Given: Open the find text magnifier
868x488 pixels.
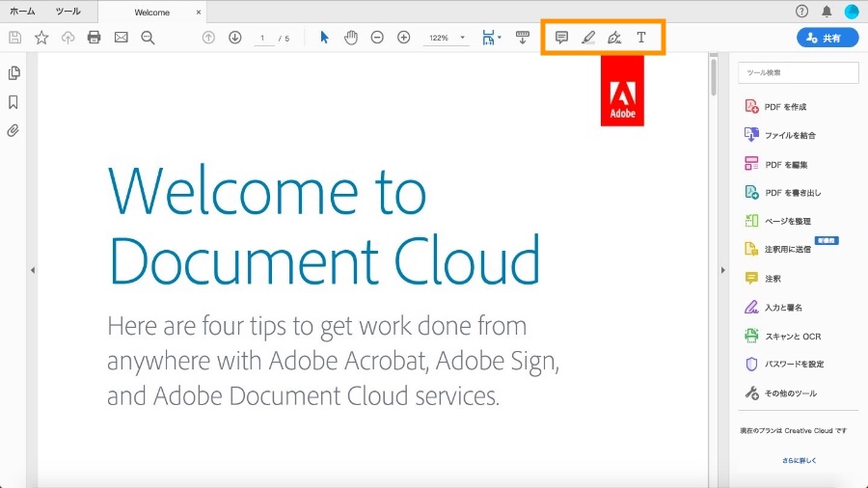Looking at the screenshot, I should [x=148, y=38].
